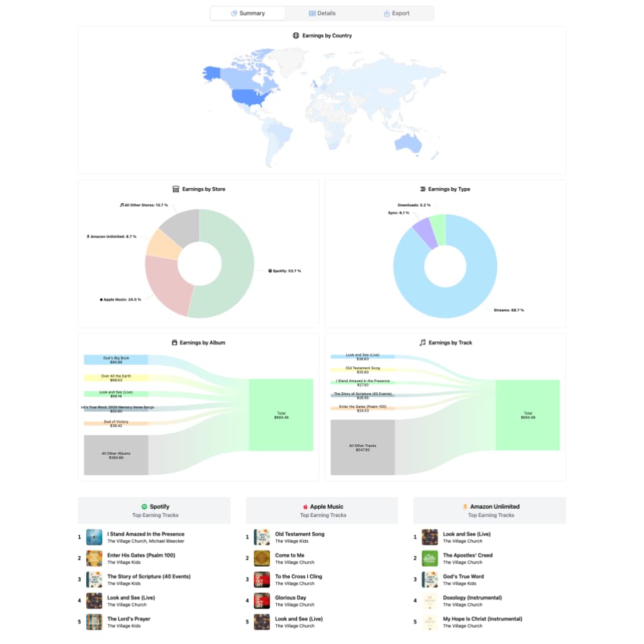Open The Lord's Prayer album cover
644x644 pixels.
94,622
